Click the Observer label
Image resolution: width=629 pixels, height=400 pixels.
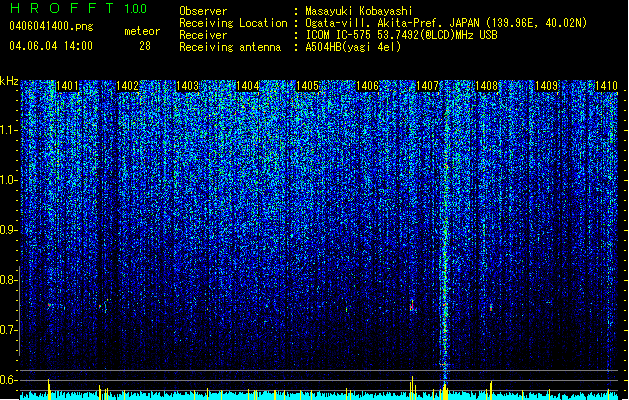(203, 11)
